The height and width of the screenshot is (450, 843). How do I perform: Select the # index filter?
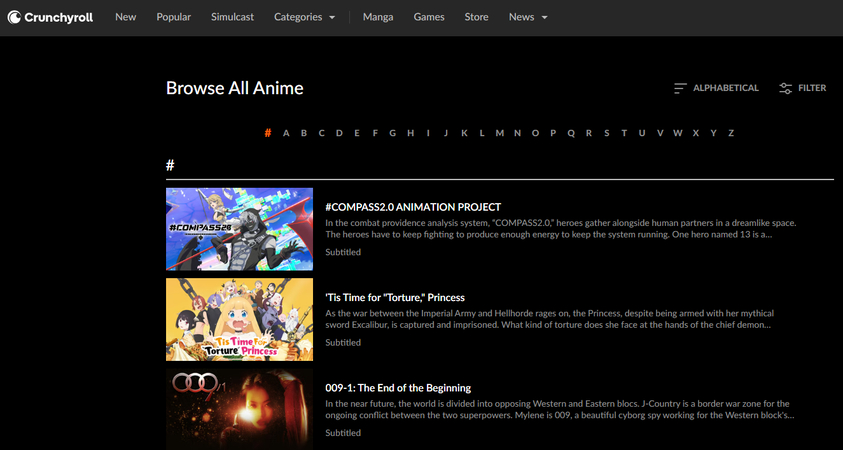[268, 133]
